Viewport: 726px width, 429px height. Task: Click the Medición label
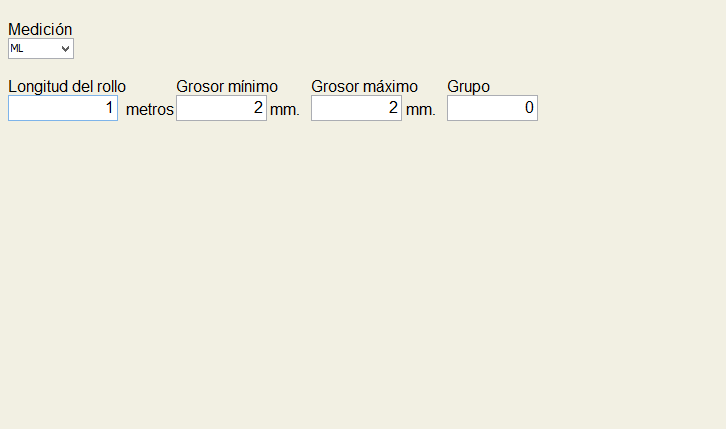tap(40, 29)
